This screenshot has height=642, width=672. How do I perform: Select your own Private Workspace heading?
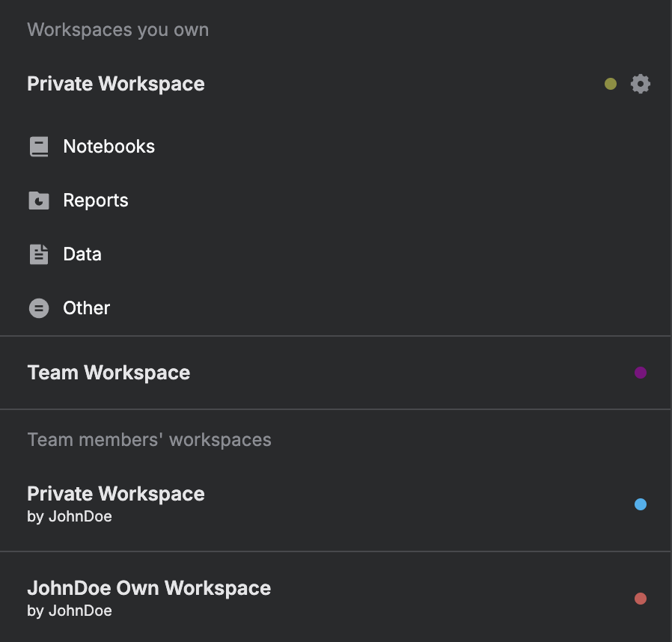(x=116, y=84)
